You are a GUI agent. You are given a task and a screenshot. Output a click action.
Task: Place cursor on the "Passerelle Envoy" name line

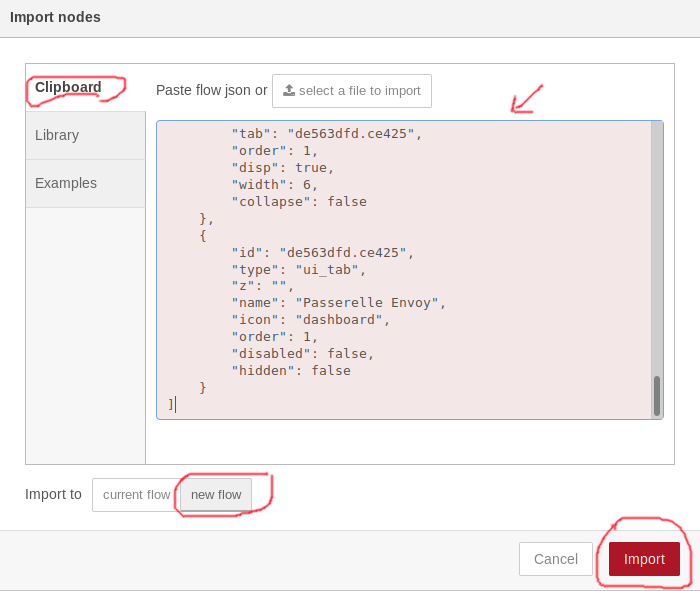(x=338, y=303)
